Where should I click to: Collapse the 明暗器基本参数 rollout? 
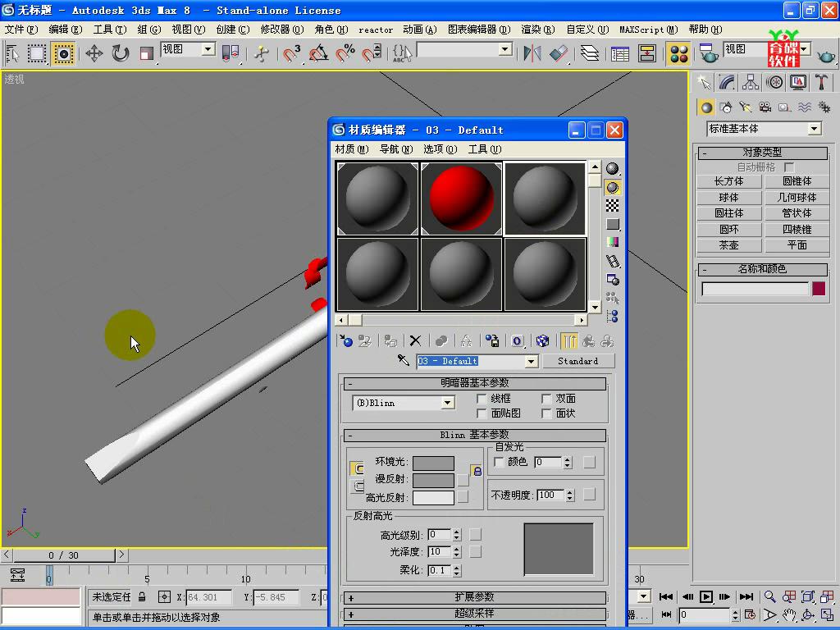point(475,383)
